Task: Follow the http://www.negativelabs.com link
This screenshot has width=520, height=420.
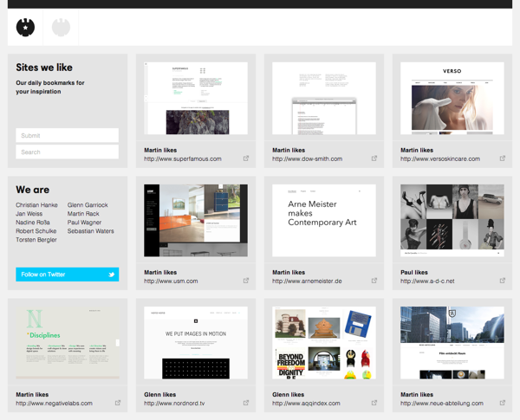Action: click(54, 404)
